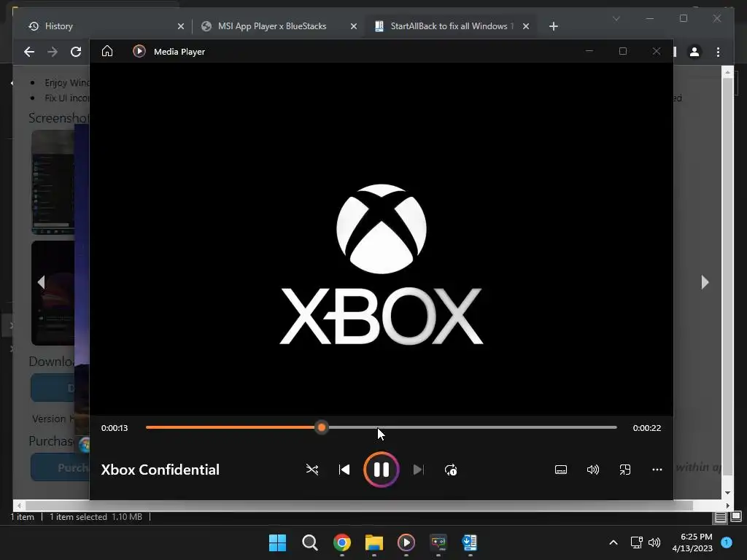Switch File Explorer to large icons view
This screenshot has height=560, width=747.
click(736, 517)
